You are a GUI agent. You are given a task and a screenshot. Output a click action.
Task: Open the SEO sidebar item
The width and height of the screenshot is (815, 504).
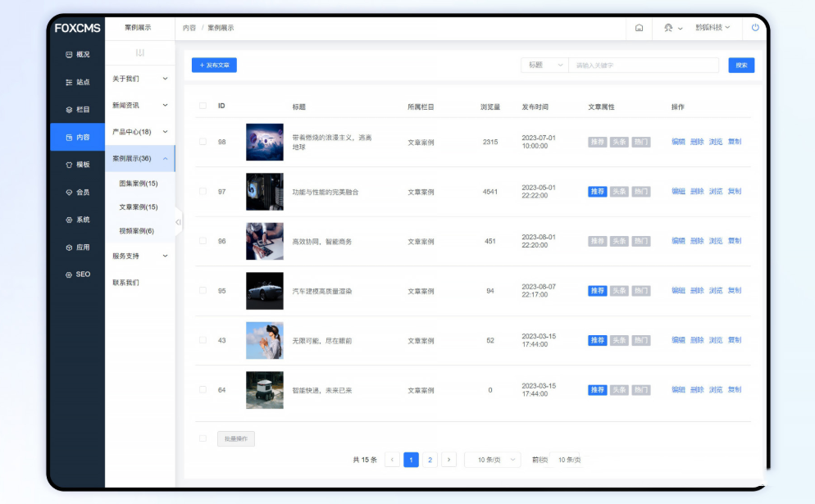pyautogui.click(x=78, y=275)
